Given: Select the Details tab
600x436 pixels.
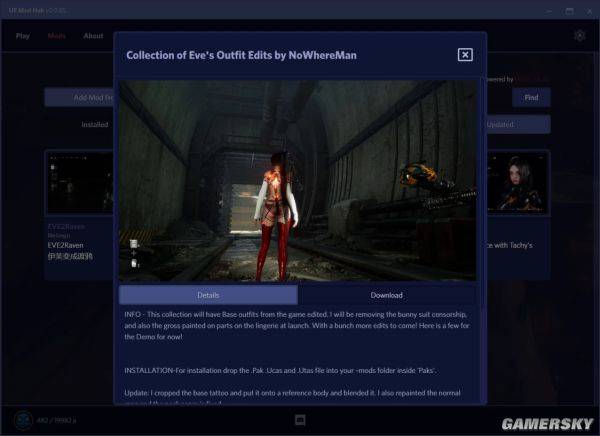Looking at the screenshot, I should point(208,295).
